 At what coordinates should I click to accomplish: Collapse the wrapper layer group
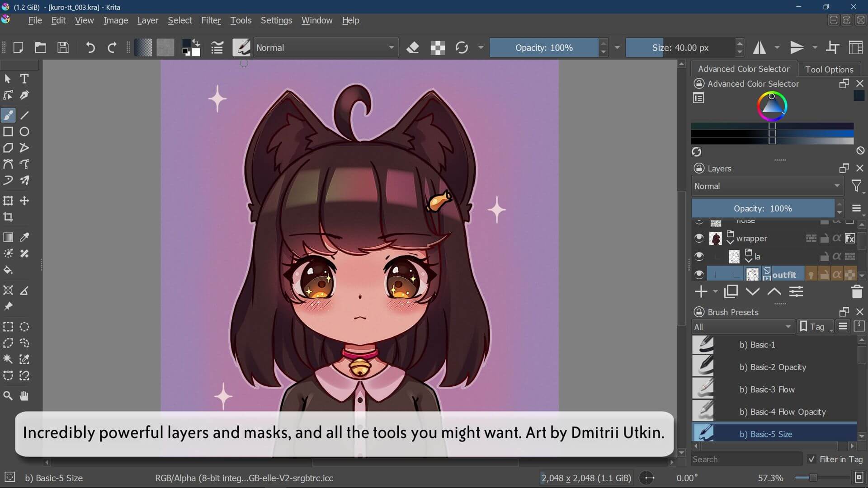(731, 242)
